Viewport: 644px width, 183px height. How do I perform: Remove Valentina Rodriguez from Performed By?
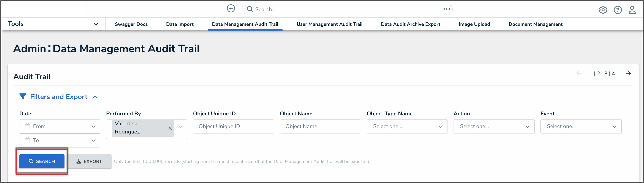170,128
